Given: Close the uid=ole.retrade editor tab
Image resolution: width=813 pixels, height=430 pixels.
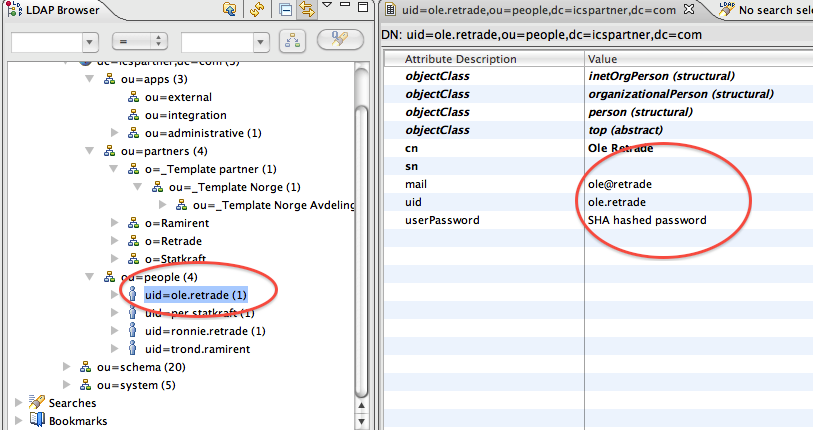Looking at the screenshot, I should (689, 9).
